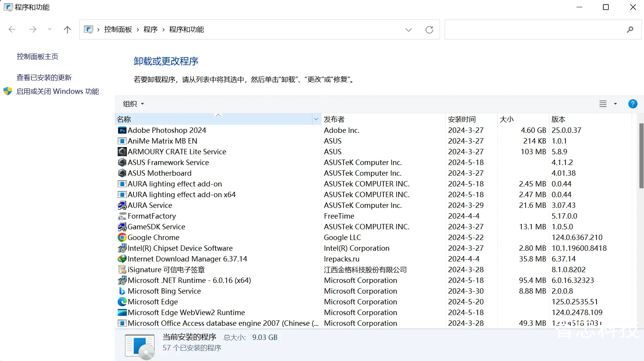Navigate to 程序 in breadcrumb

(151, 29)
